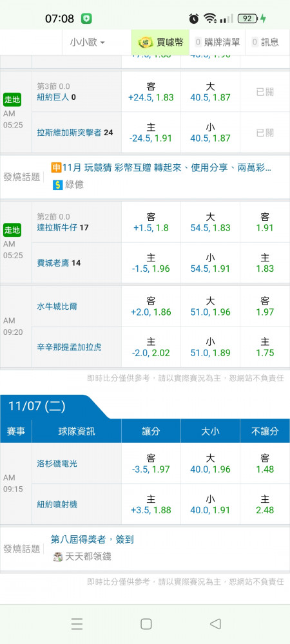The height and width of the screenshot is (644, 290).
Task: Select 客 1.97 moneyline bet
Action: click(x=265, y=307)
